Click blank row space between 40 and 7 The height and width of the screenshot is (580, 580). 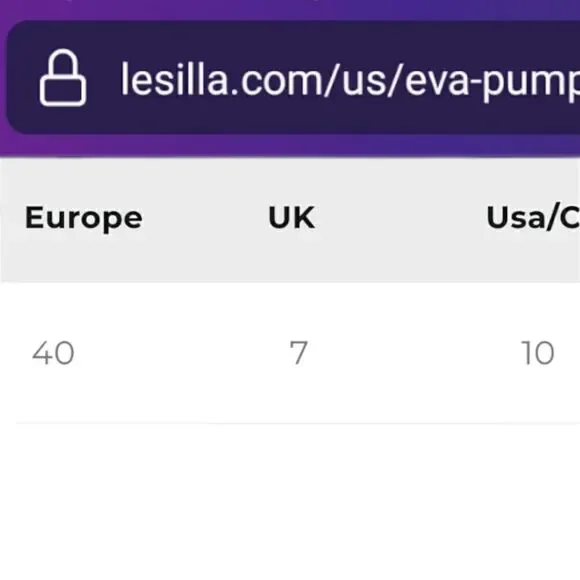pos(181,353)
